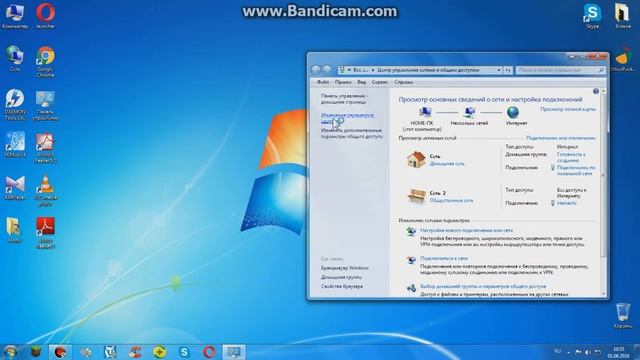The image size is (640, 360).
Task: Open the address bar history dropdown
Action: point(499,70)
